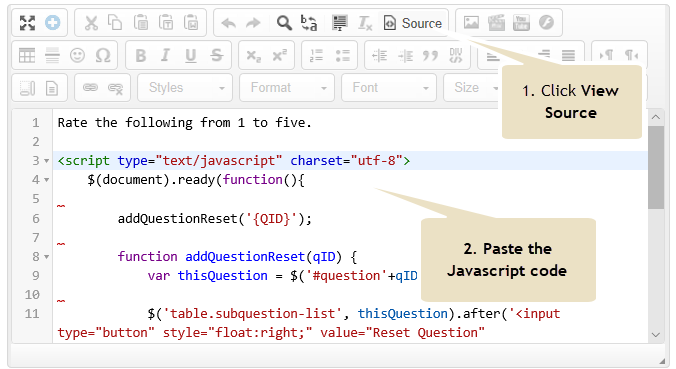
Task: Click Paste from Word icon
Action: click(x=191, y=22)
